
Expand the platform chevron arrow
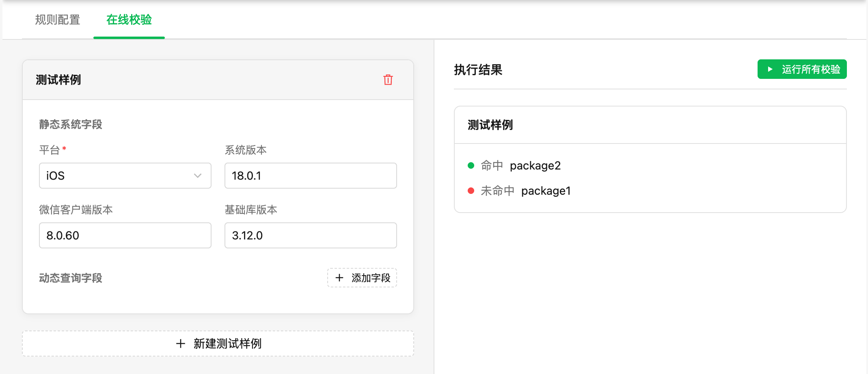tap(198, 176)
